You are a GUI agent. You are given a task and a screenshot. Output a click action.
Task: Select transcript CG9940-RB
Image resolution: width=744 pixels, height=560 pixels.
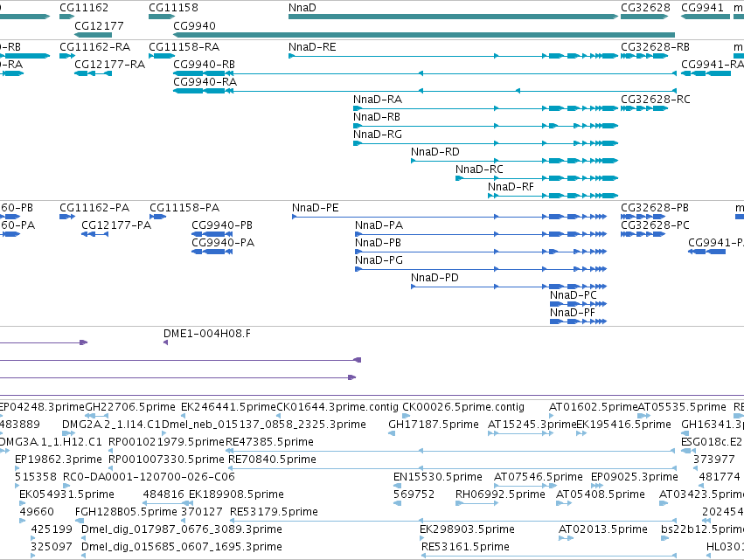[425, 73]
